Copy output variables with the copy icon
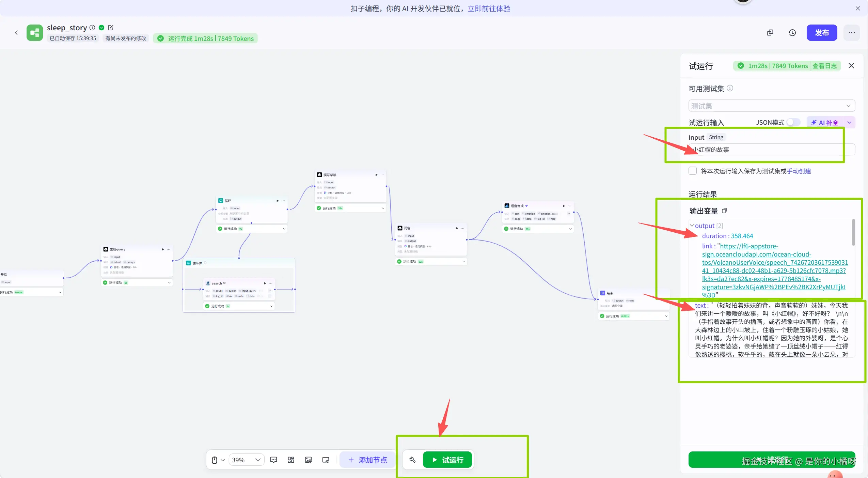The height and width of the screenshot is (478, 868). coord(724,211)
